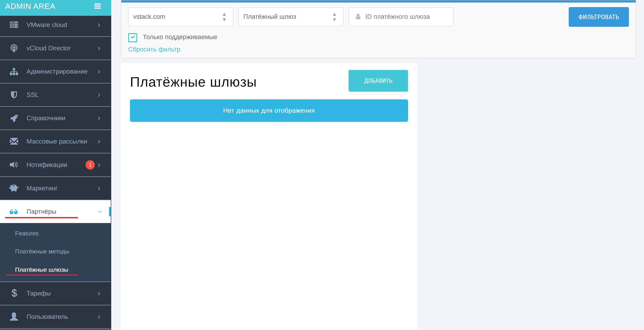The height and width of the screenshot is (330, 644).
Task: Click Только поддерживаемые label text
Action: [x=180, y=37]
